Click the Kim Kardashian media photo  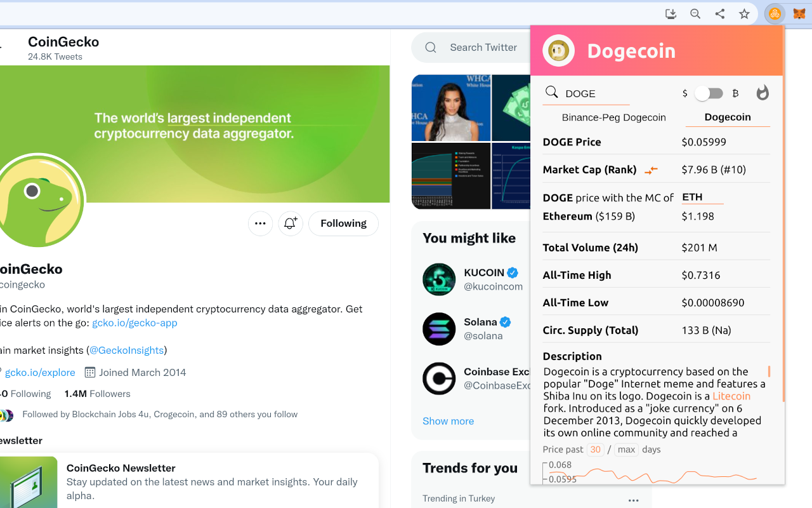[x=451, y=108]
